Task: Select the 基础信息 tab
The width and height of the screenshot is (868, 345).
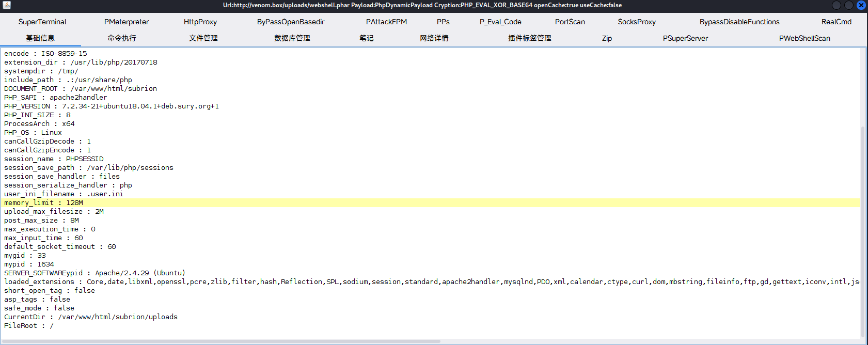Action: point(40,38)
